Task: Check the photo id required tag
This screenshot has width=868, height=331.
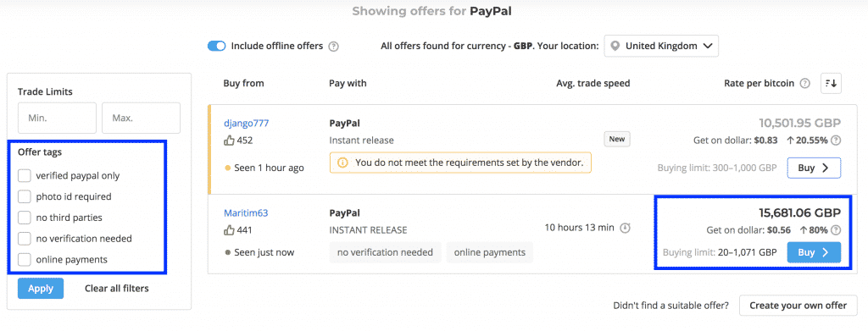Action: [25, 196]
